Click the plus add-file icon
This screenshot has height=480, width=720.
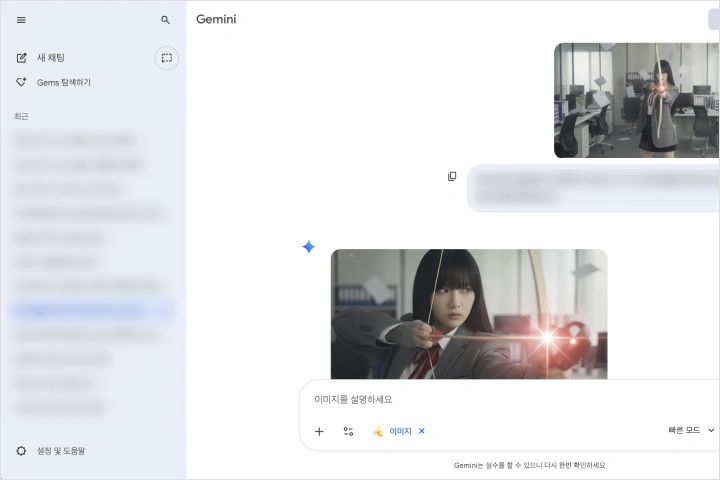click(319, 431)
